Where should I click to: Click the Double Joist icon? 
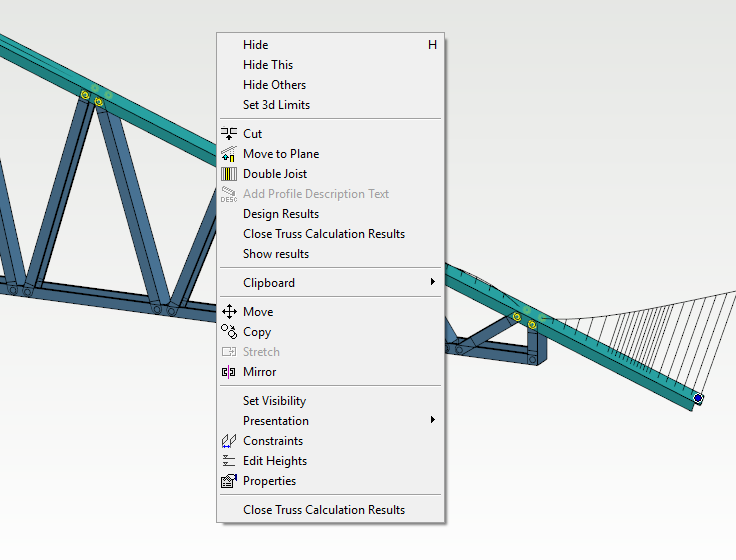click(x=229, y=174)
